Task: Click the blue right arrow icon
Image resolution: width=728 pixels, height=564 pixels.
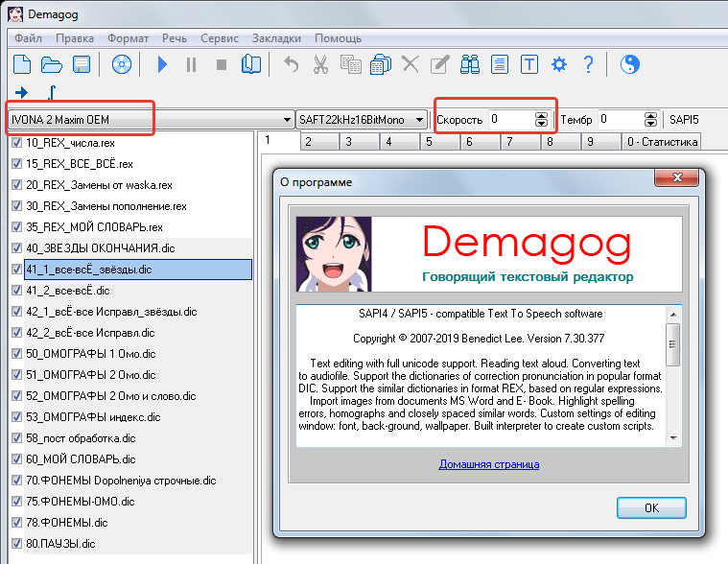Action: pos(21,92)
